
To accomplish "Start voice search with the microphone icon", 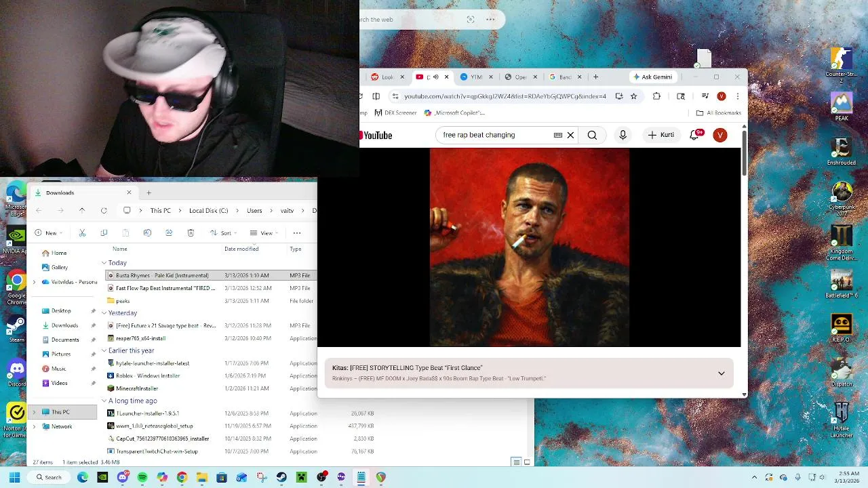I will (x=623, y=135).
